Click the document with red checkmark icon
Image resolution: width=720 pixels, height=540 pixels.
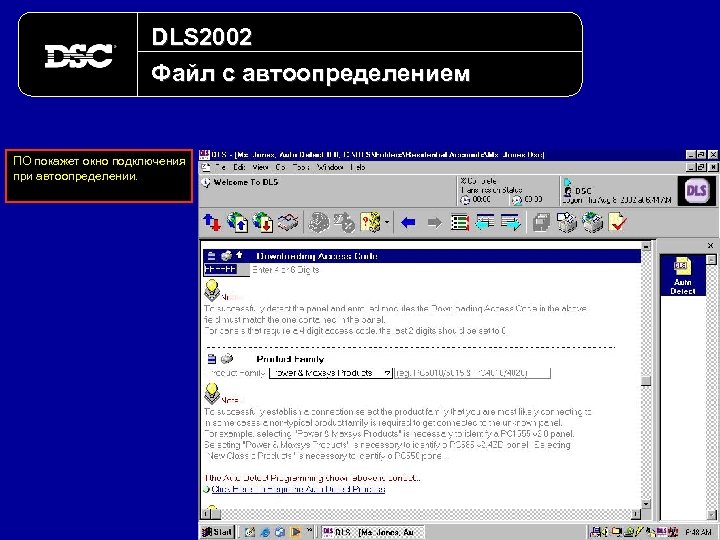point(618,222)
